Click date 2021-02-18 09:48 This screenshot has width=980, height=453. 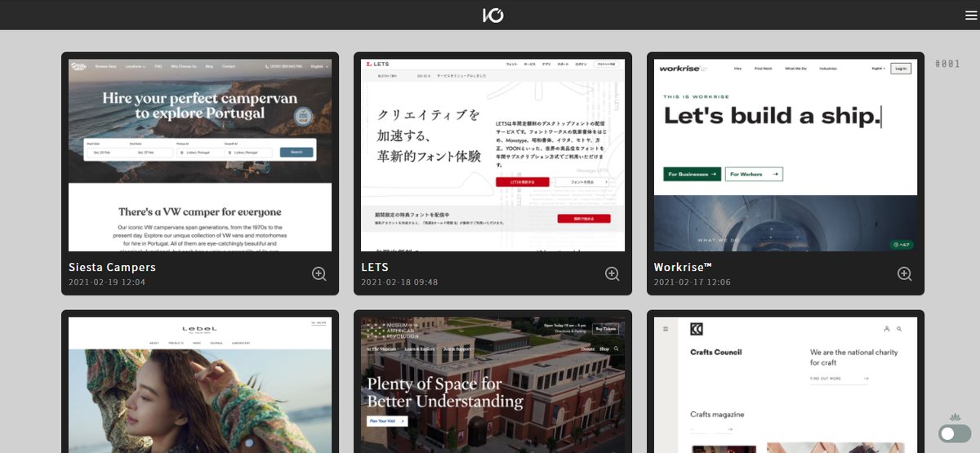(x=399, y=282)
